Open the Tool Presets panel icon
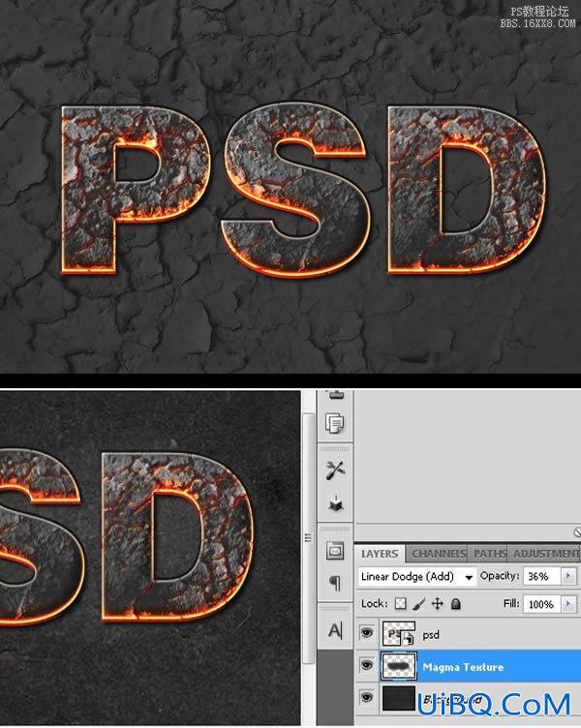Screen dimensions: 581x728 point(335,470)
